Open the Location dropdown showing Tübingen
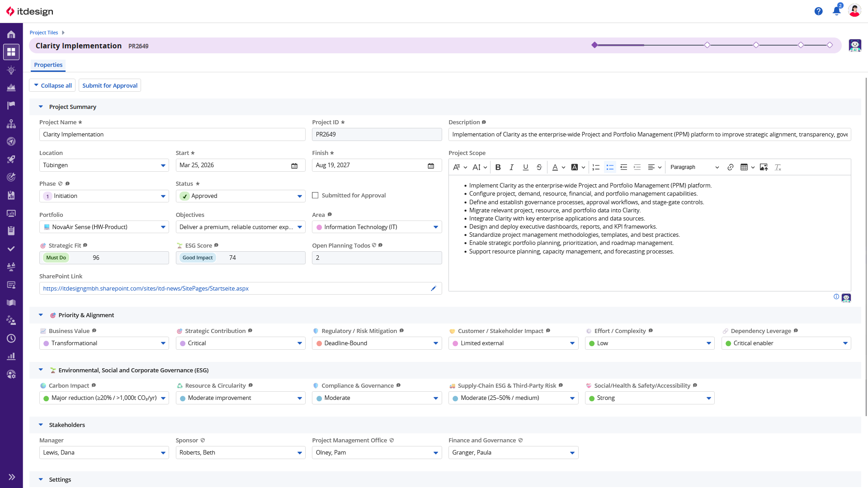This screenshot has width=868, height=488. tap(104, 165)
